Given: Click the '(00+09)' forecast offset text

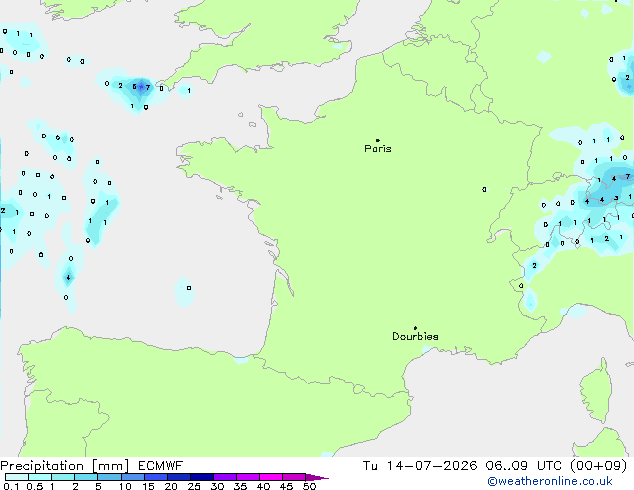Looking at the screenshot, I should coord(598,466).
